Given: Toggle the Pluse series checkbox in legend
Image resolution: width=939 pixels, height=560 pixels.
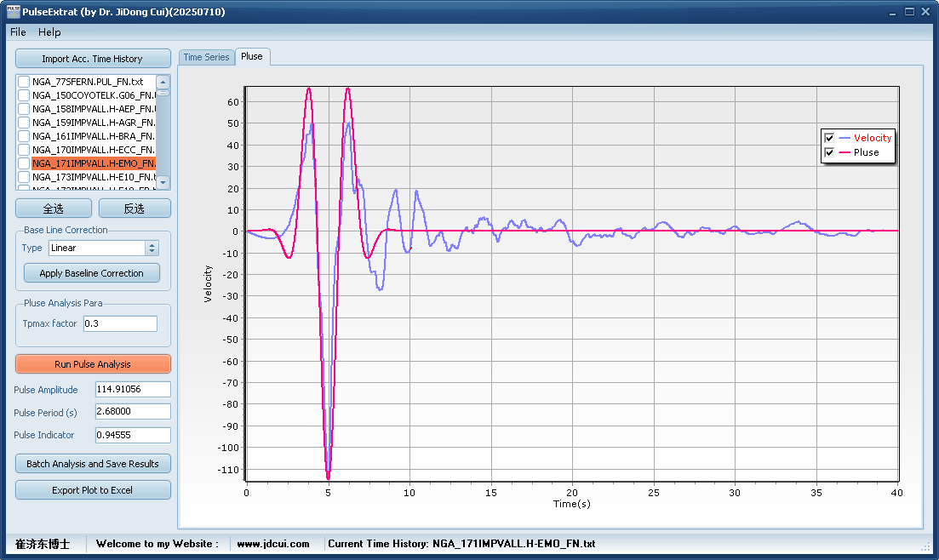Looking at the screenshot, I should (829, 152).
